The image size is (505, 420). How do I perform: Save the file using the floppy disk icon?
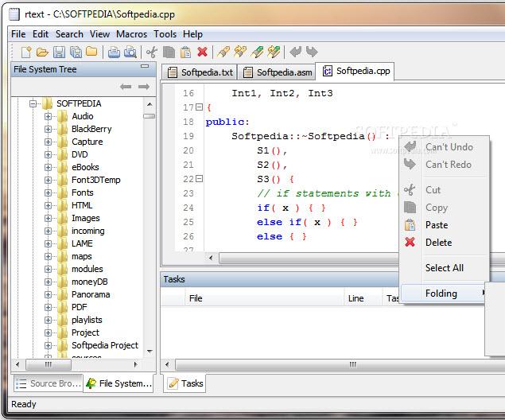point(59,52)
